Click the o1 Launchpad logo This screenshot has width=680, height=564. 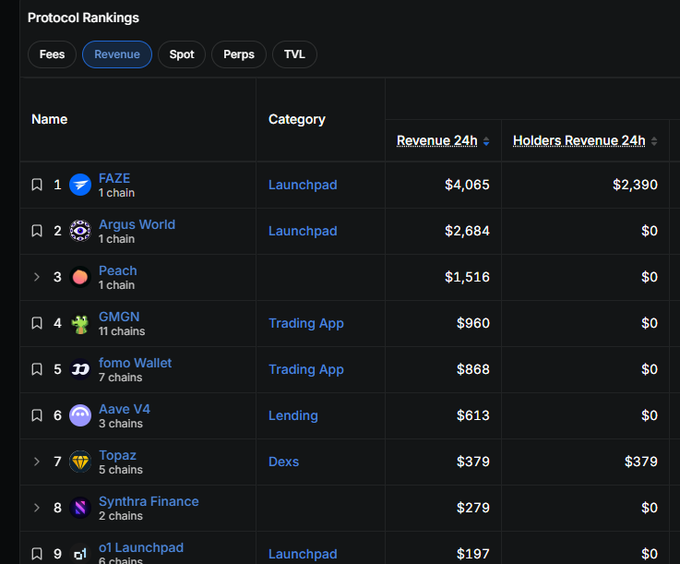[80, 554]
